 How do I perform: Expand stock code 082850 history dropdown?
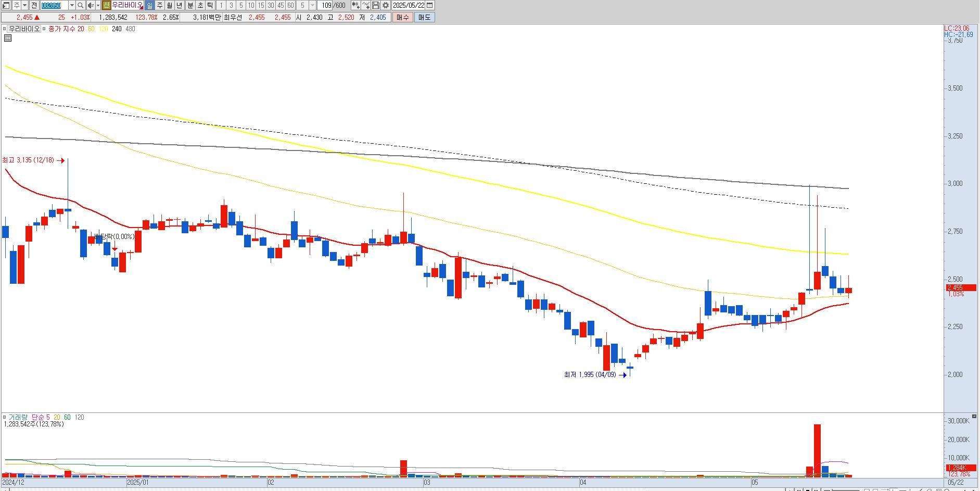(72, 5)
